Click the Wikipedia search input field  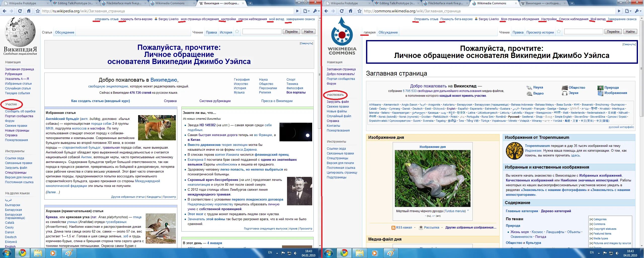pos(262,31)
